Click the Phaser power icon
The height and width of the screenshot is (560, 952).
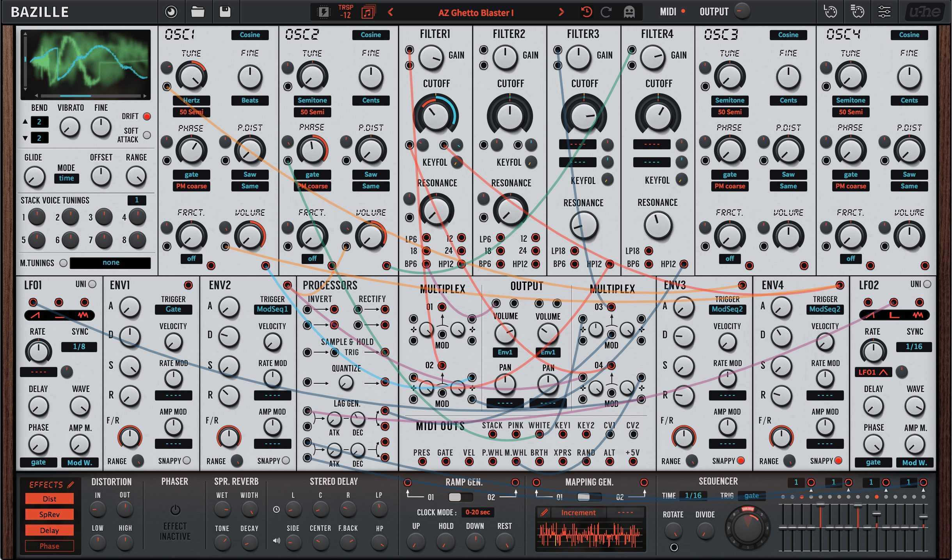tap(175, 510)
